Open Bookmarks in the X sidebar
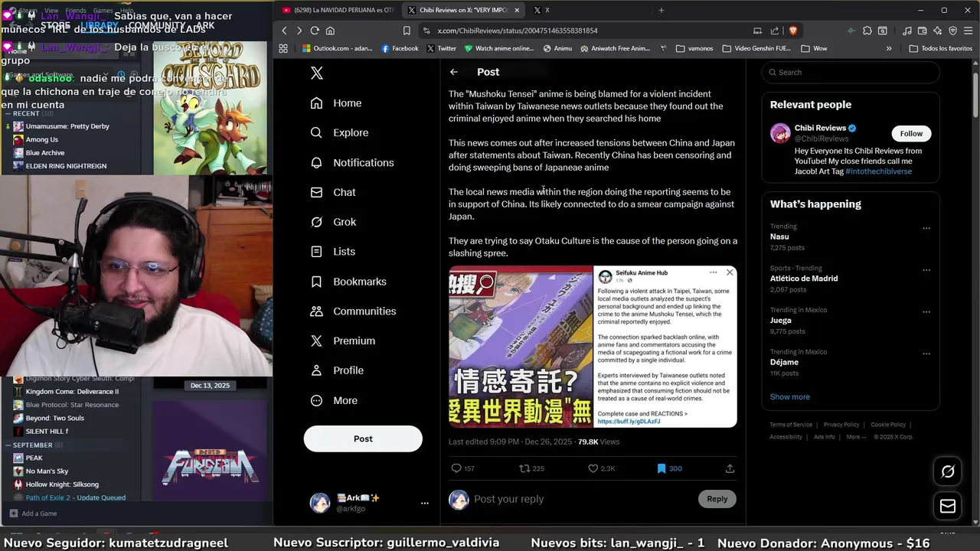Viewport: 980px width, 551px height. click(x=348, y=282)
